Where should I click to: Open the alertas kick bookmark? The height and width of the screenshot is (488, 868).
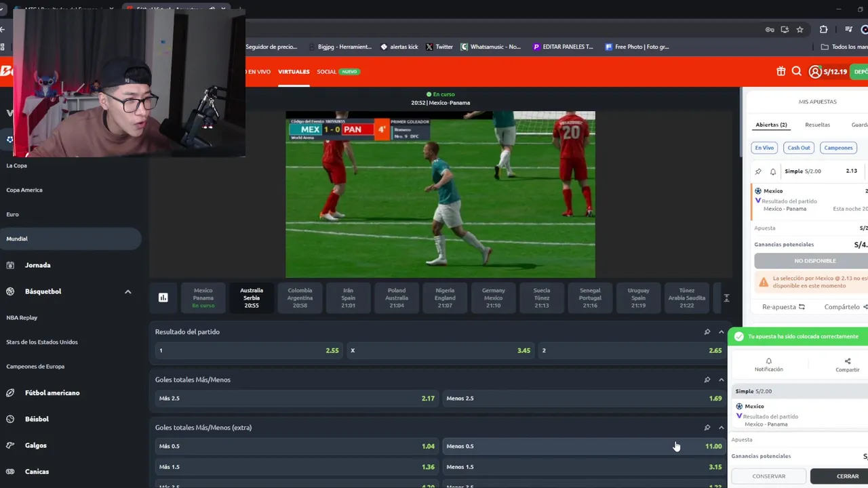[399, 47]
